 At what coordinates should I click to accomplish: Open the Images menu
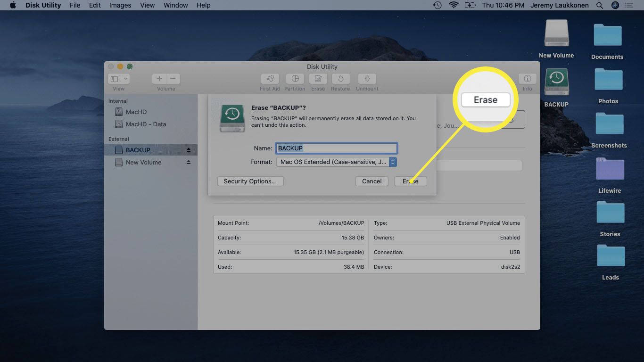pyautogui.click(x=120, y=5)
